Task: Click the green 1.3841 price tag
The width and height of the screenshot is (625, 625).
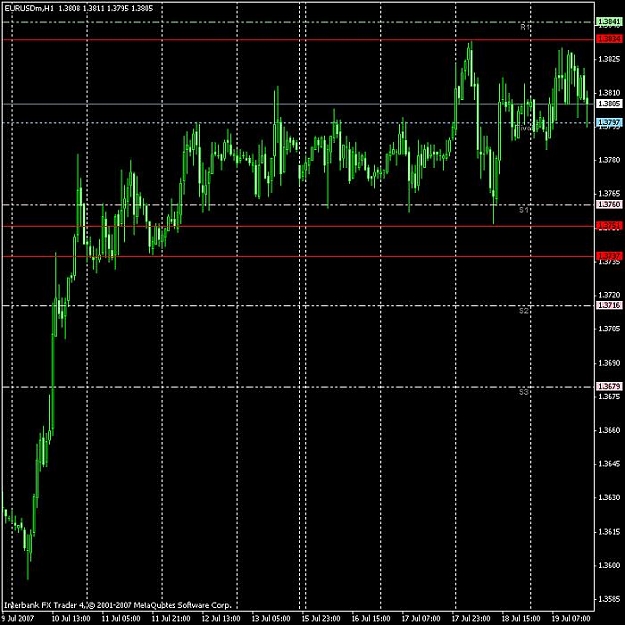Action: click(x=609, y=22)
